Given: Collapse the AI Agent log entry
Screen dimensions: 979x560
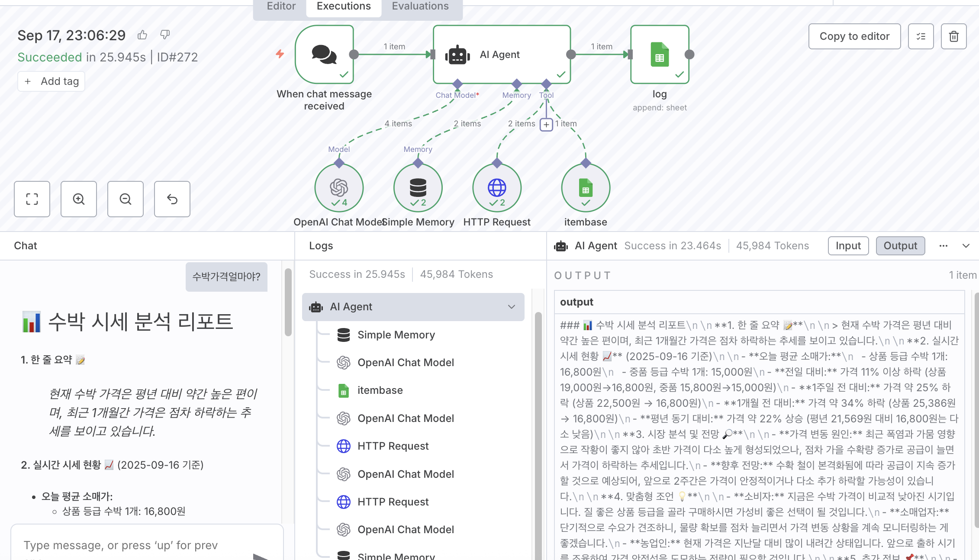Looking at the screenshot, I should point(512,307).
